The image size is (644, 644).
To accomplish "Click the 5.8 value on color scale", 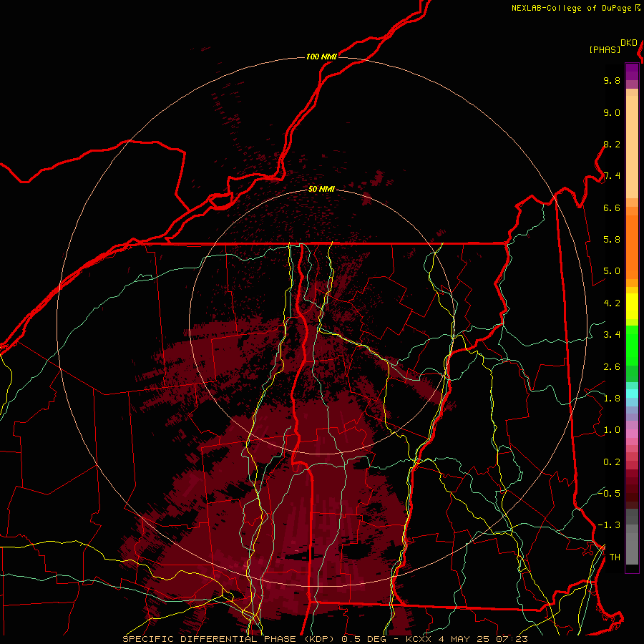I will click(x=612, y=240).
